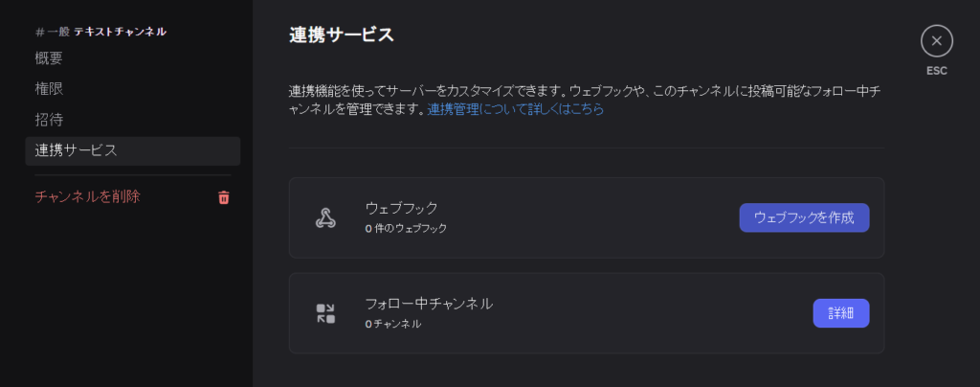Image resolution: width=980 pixels, height=387 pixels.
Task: Click the 連携サービス page heading
Action: point(342,35)
